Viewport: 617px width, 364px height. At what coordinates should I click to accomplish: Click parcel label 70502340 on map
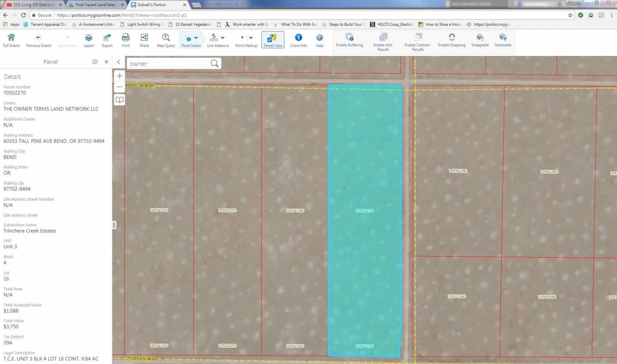click(457, 296)
